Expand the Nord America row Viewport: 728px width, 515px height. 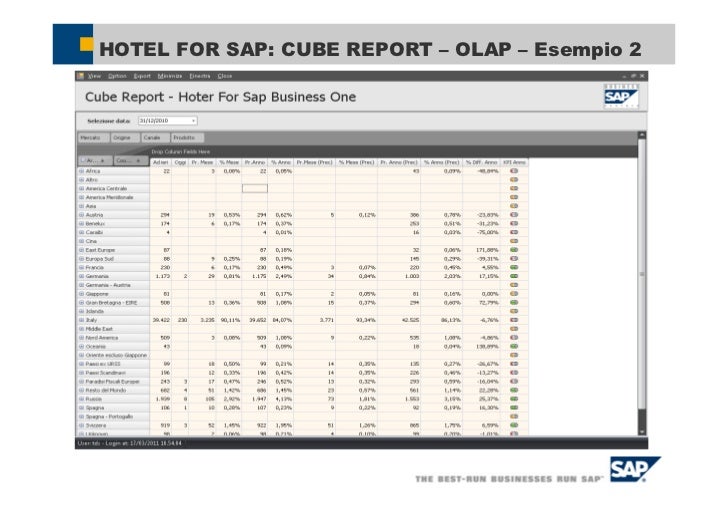coord(81,338)
